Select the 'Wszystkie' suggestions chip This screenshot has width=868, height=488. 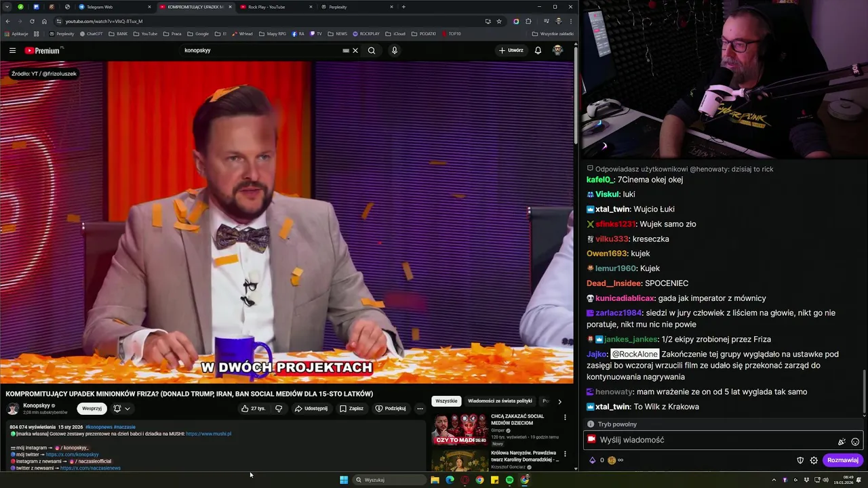[x=446, y=401]
